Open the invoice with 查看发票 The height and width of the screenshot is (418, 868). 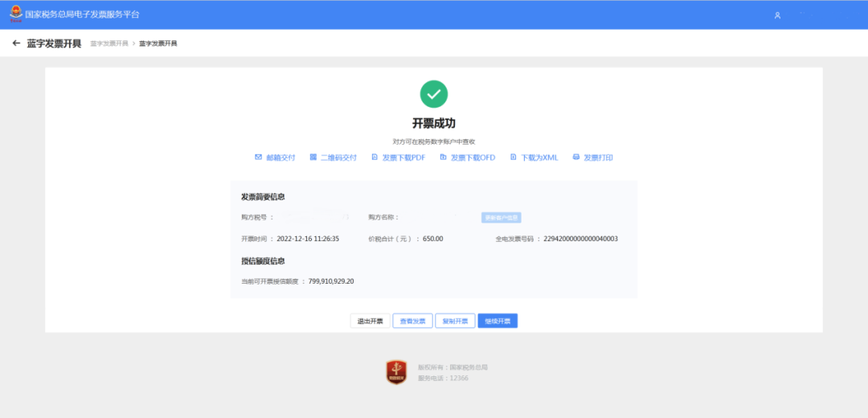tap(413, 321)
